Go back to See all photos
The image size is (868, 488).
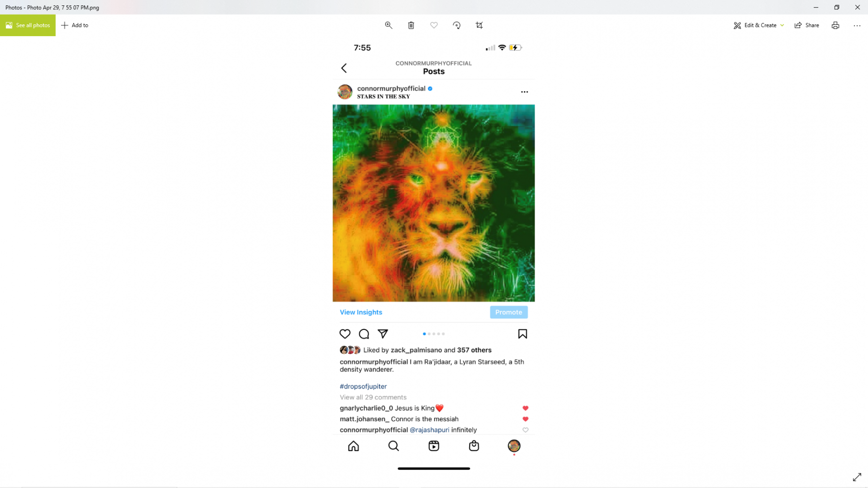[x=28, y=25]
